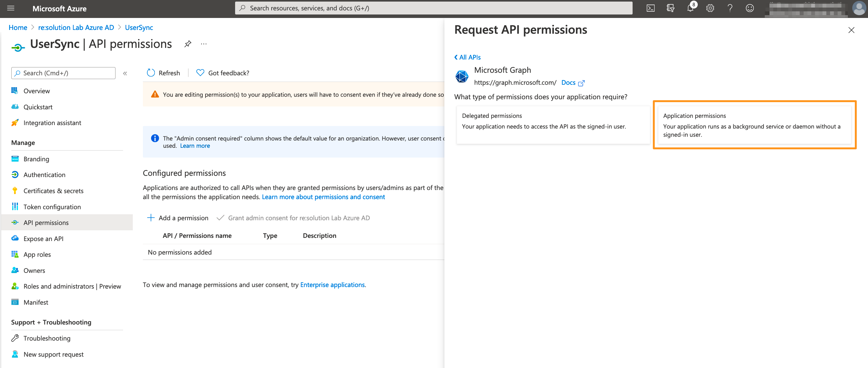Click the orange warning triangle icon
This screenshot has height=368, width=868.
pos(155,95)
